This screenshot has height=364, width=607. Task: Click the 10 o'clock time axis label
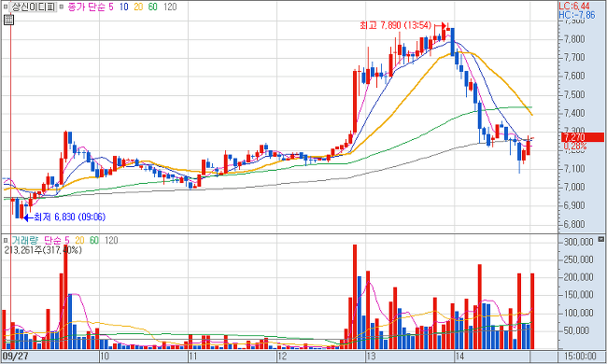click(x=105, y=356)
